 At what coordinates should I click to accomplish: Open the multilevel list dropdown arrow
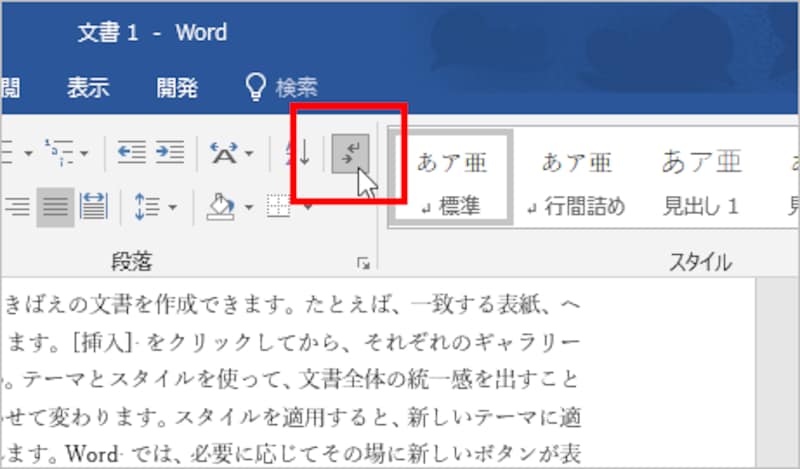[x=84, y=153]
